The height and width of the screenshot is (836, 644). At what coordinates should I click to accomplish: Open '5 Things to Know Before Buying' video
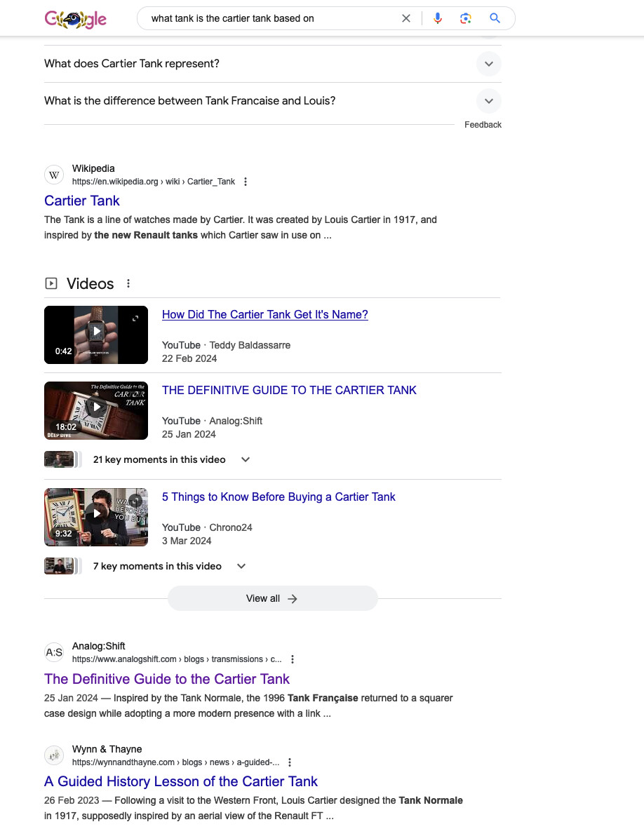279,497
